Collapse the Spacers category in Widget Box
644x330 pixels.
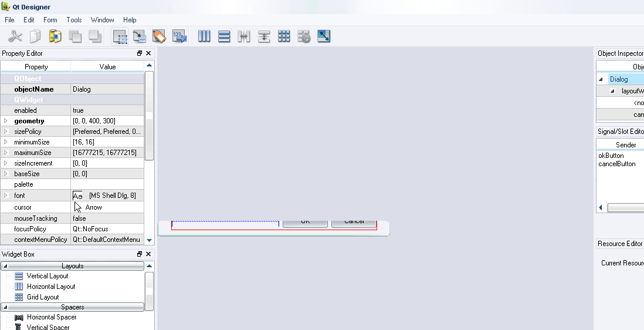pos(5,308)
